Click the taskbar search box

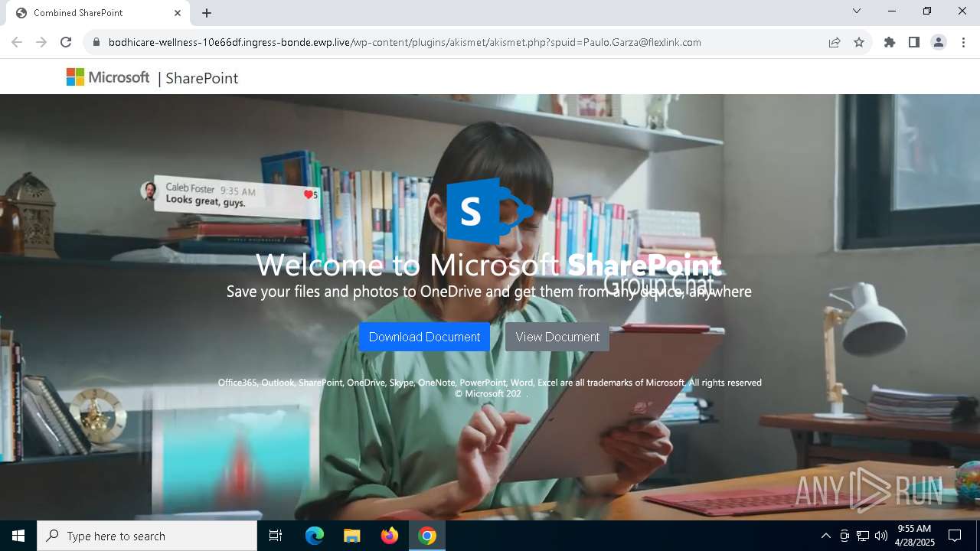[147, 536]
